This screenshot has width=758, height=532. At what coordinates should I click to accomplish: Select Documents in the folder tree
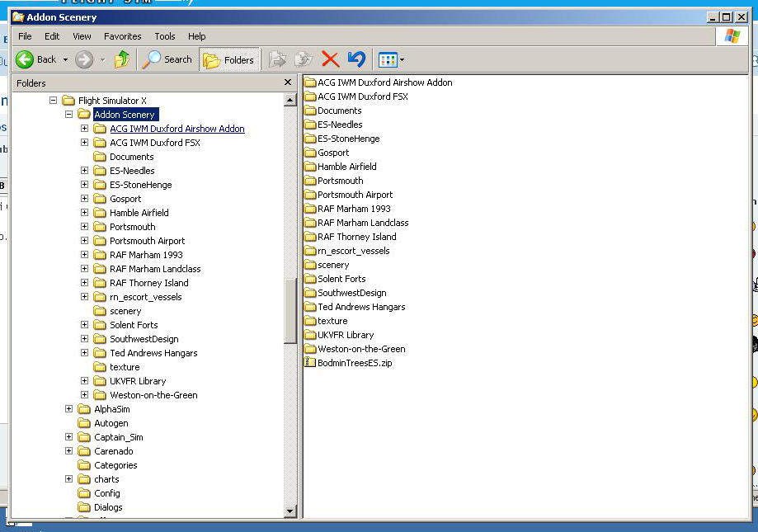click(131, 157)
